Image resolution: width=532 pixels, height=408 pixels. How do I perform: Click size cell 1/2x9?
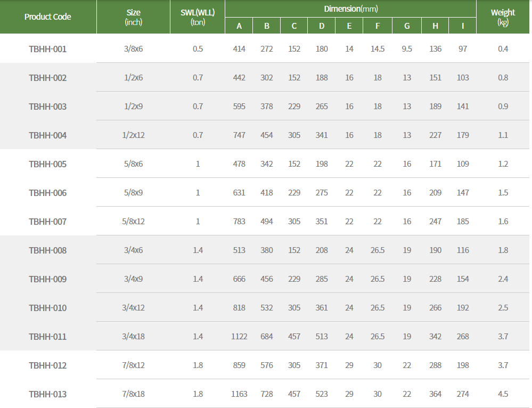pyautogui.click(x=134, y=107)
